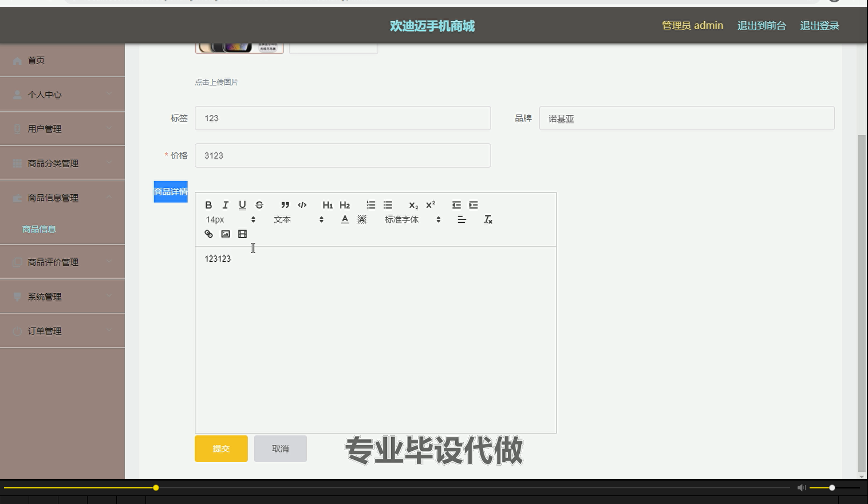Viewport: 868px width, 504px height.
Task: Toggle superscript formatting
Action: point(430,204)
